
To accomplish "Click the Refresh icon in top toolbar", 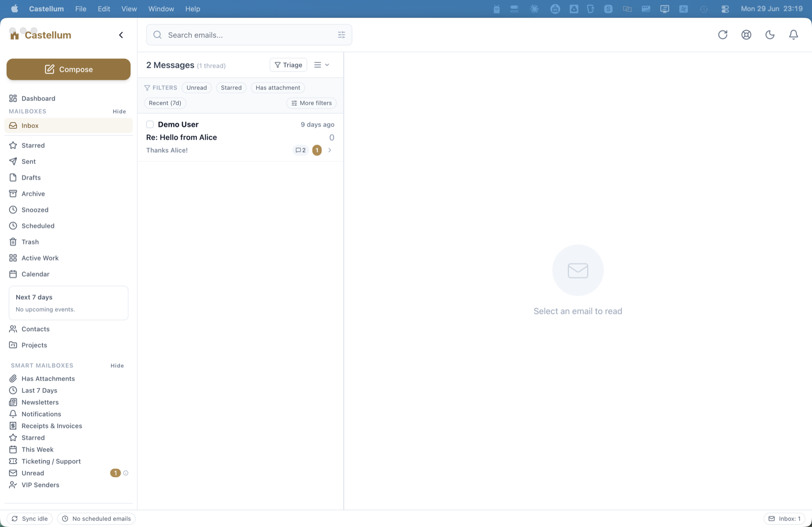I will pyautogui.click(x=723, y=34).
